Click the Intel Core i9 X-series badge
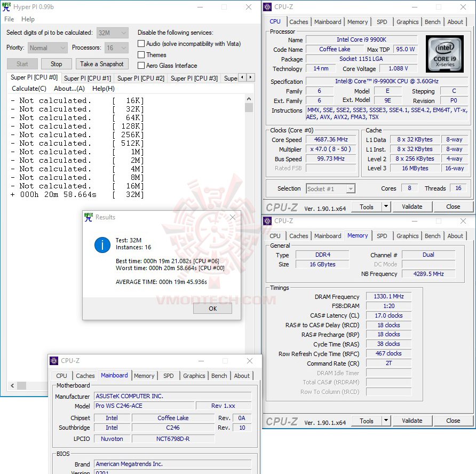This screenshot has width=476, height=474. [x=445, y=53]
